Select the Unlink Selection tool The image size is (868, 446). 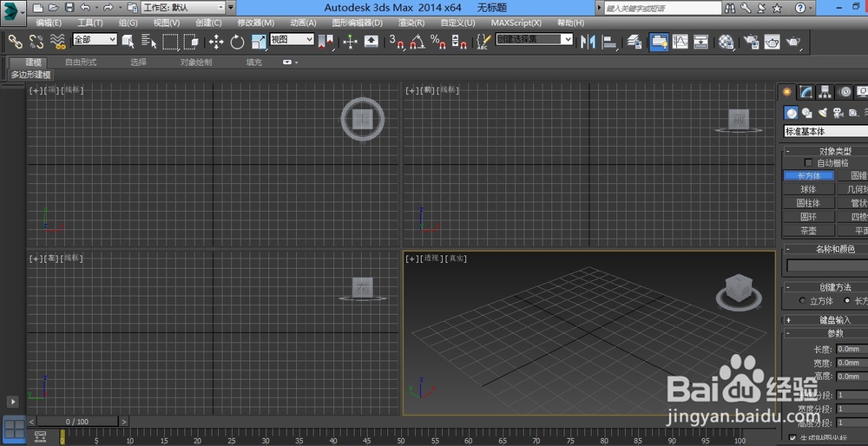36,42
